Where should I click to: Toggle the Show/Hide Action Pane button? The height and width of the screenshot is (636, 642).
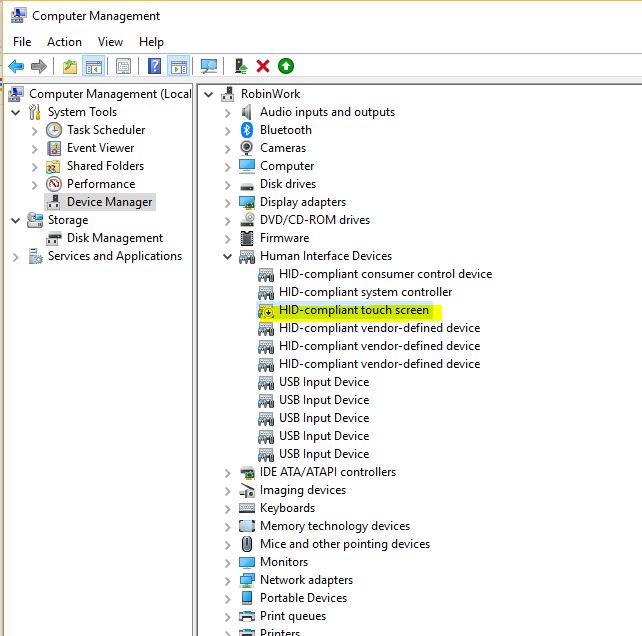[x=178, y=66]
